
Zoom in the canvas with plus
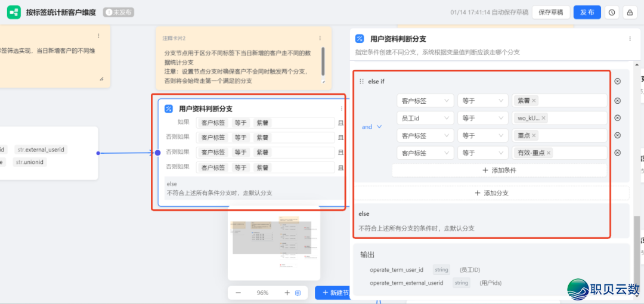287,293
